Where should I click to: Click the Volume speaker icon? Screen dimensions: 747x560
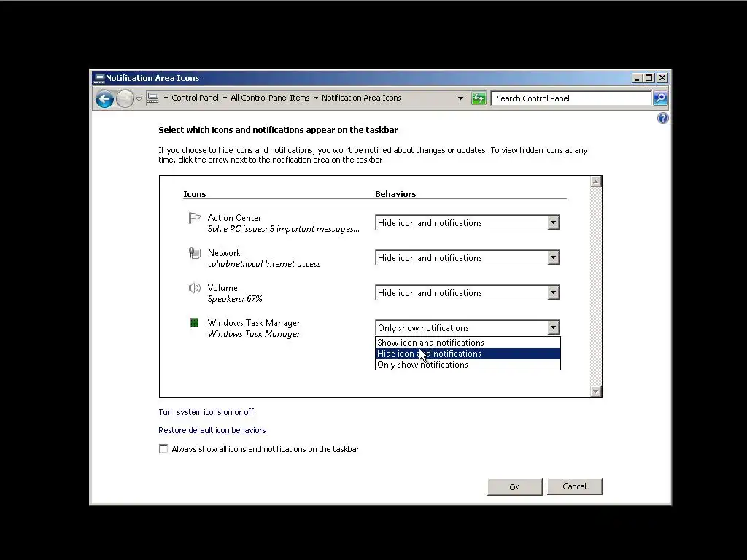(194, 287)
